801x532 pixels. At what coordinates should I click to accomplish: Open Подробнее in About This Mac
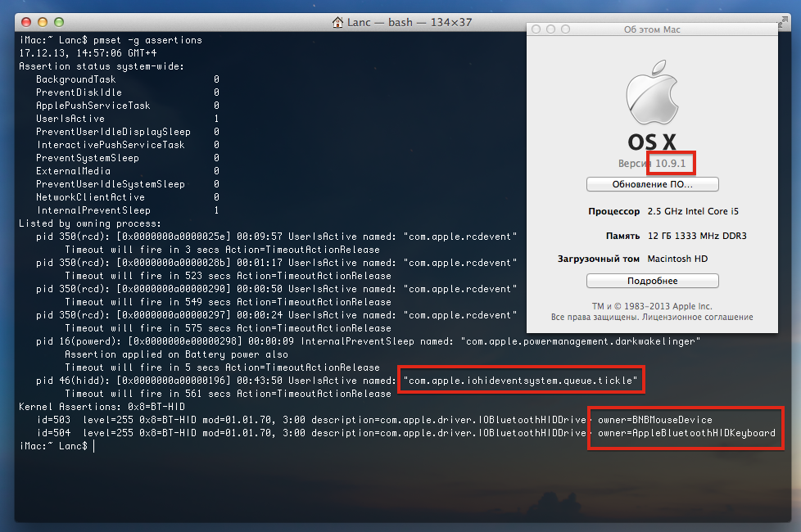point(652,281)
